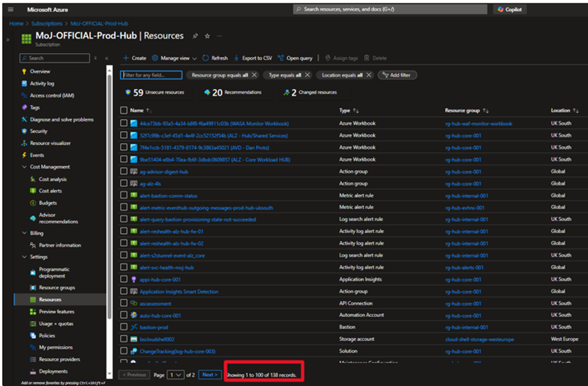Click the Resource visualizer icon in sidebar

[24, 143]
